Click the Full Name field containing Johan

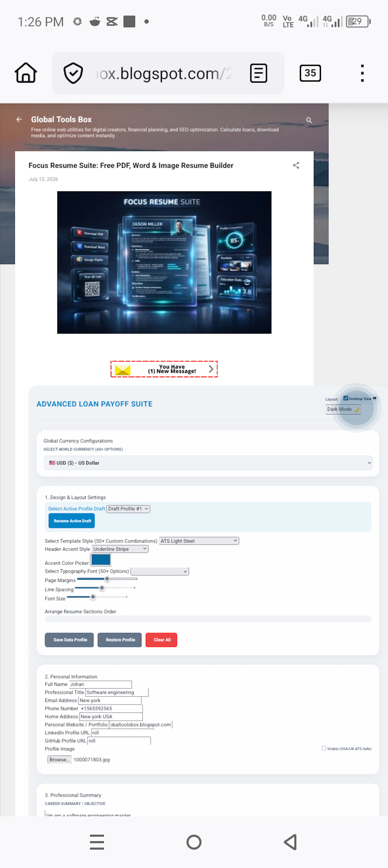pyautogui.click(x=100, y=684)
